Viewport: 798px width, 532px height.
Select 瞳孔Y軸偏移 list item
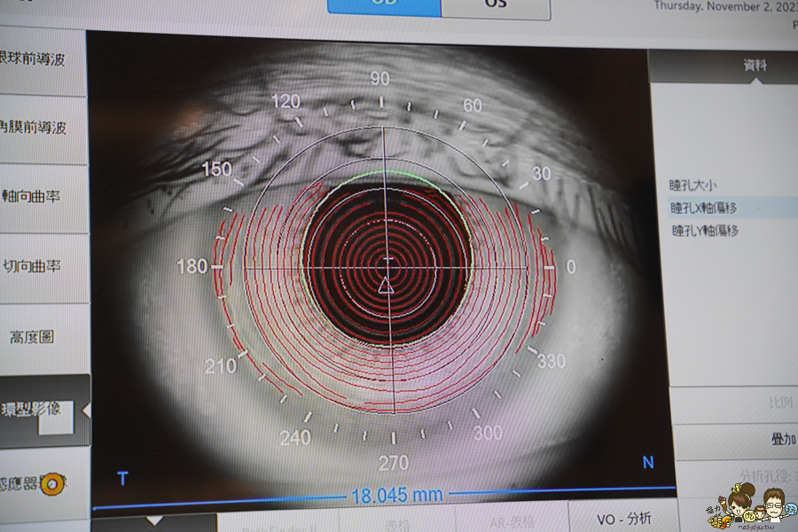704,231
